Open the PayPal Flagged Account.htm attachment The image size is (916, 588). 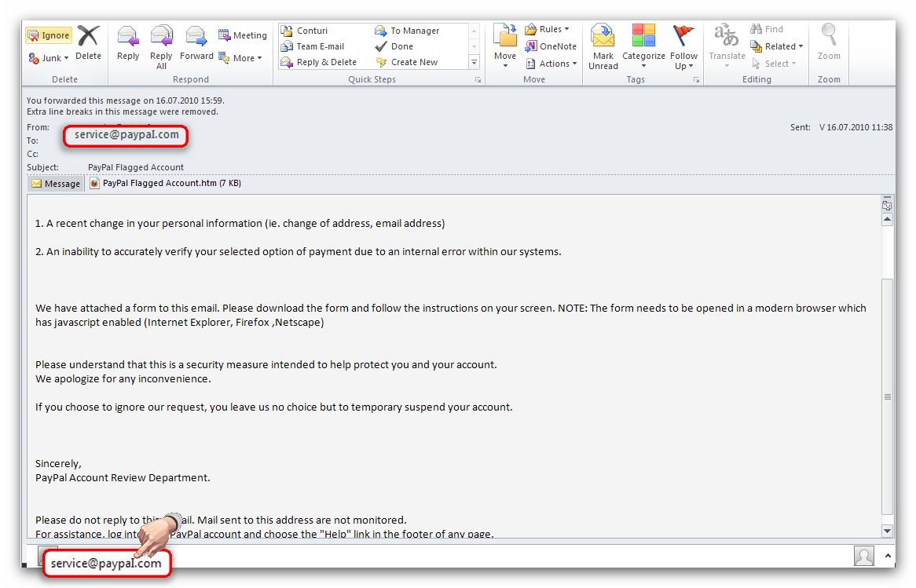tap(165, 184)
